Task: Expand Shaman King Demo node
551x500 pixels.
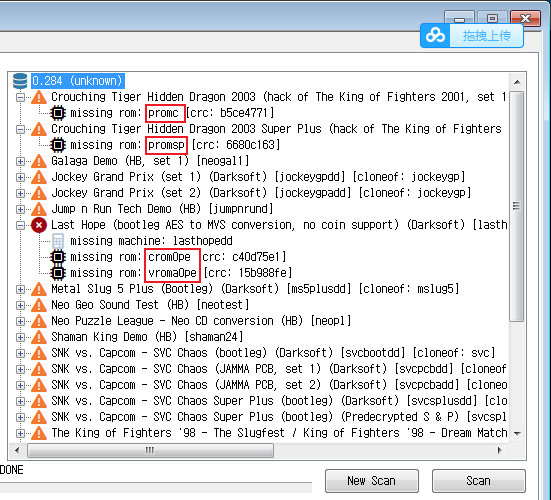Action: coord(20,337)
